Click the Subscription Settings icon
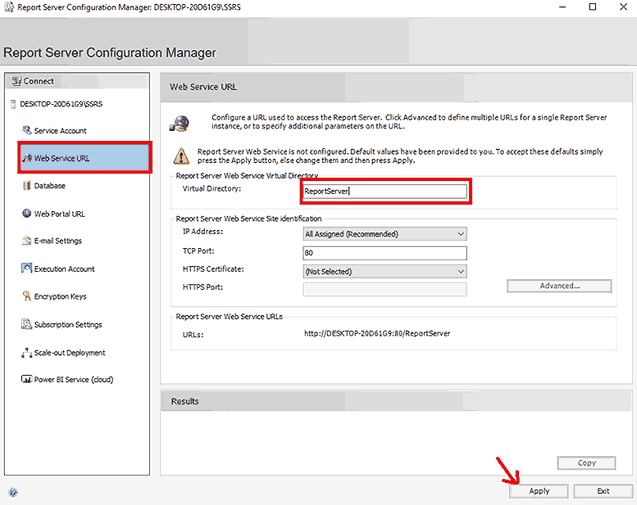Viewport: 637px width, 505px height. [26, 325]
